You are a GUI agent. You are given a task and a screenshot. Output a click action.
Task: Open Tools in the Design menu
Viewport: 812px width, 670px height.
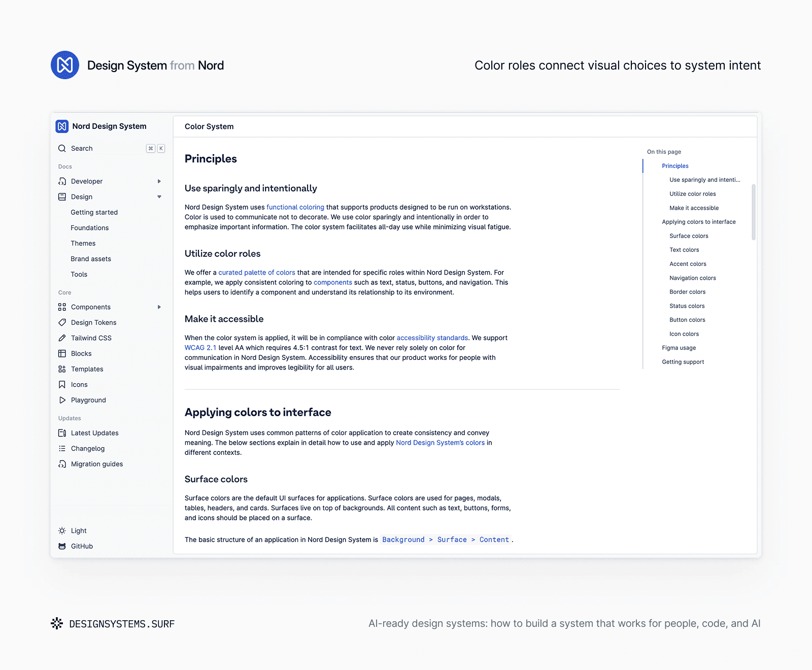79,275
